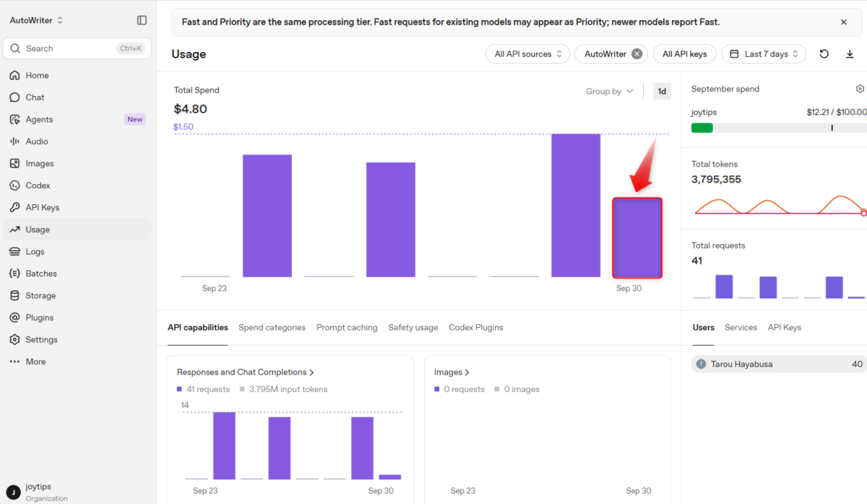
Task: Switch to the Spend categories tab
Action: (272, 328)
